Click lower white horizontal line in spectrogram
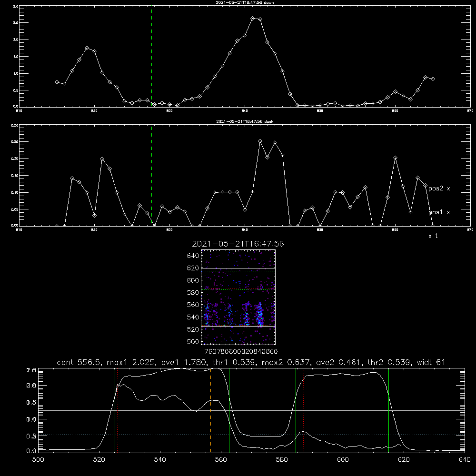The width and height of the screenshot is (476, 476). coord(238,326)
